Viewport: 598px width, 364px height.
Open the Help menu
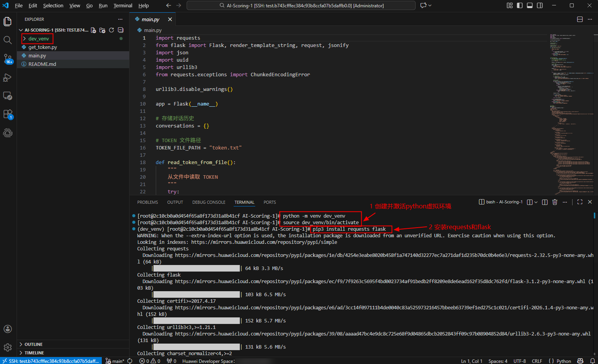[x=143, y=5]
